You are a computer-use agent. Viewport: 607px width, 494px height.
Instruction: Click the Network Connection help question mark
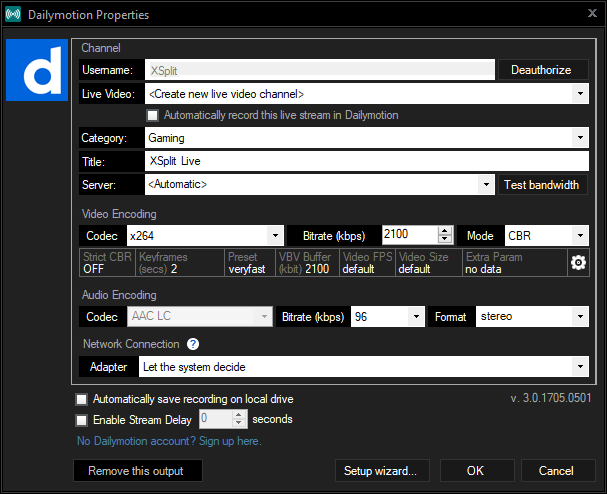[193, 344]
